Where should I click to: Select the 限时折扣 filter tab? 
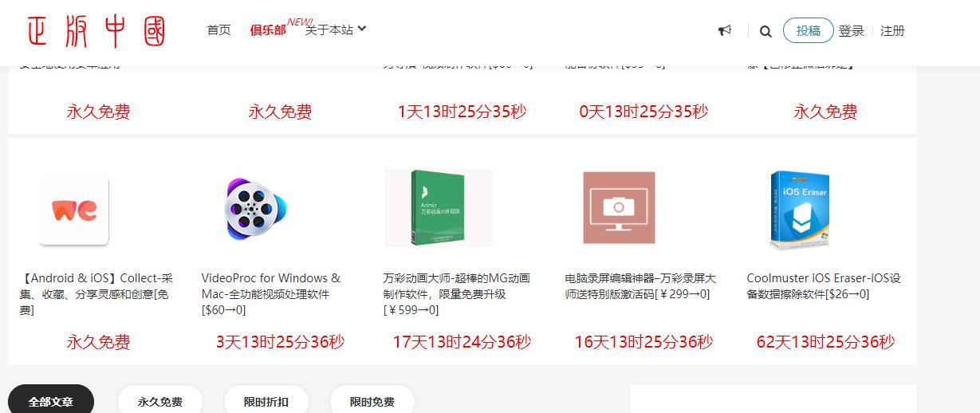(266, 402)
